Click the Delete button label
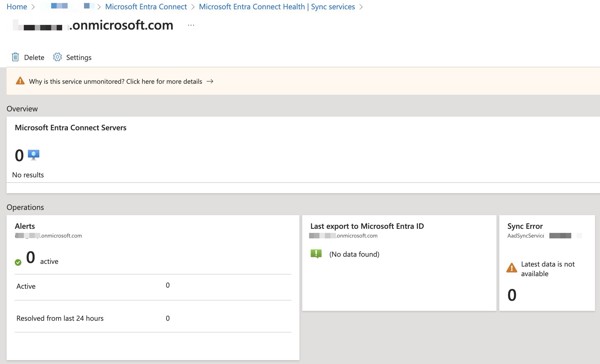600x364 pixels. click(34, 57)
